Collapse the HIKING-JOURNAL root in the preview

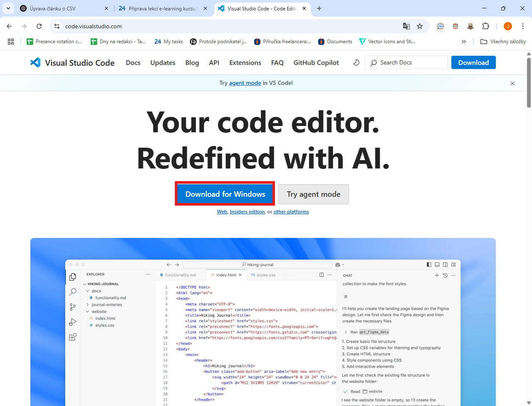coord(85,284)
